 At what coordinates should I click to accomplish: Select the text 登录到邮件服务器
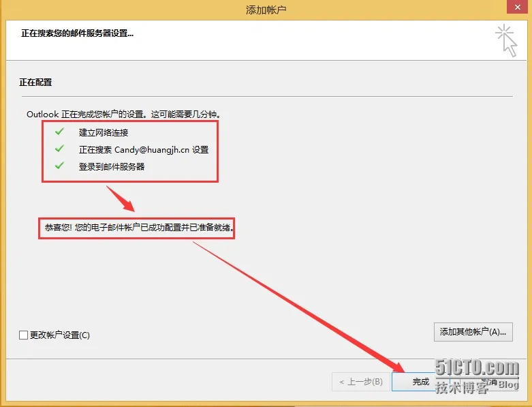tap(112, 166)
